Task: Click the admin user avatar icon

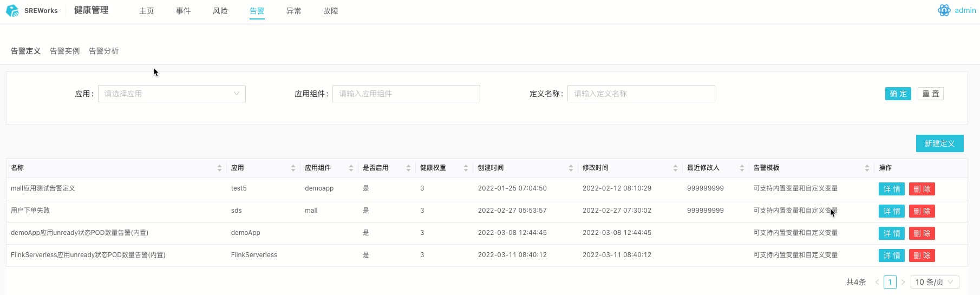Action: [x=944, y=11]
